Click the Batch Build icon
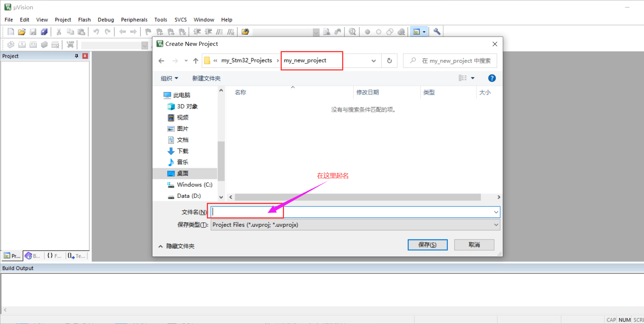 [x=44, y=45]
